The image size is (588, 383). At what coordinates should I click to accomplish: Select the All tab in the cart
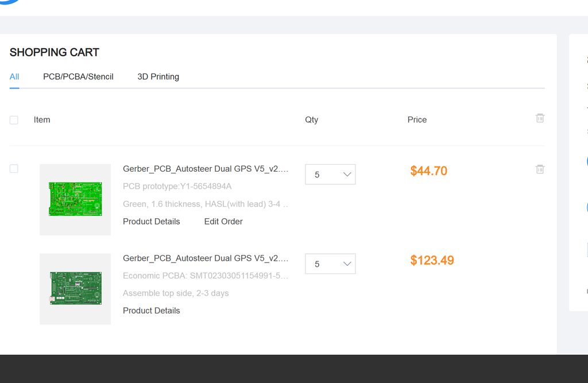coord(14,76)
